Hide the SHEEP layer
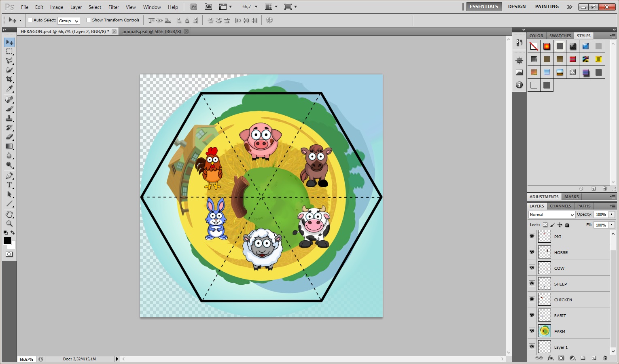 [532, 284]
